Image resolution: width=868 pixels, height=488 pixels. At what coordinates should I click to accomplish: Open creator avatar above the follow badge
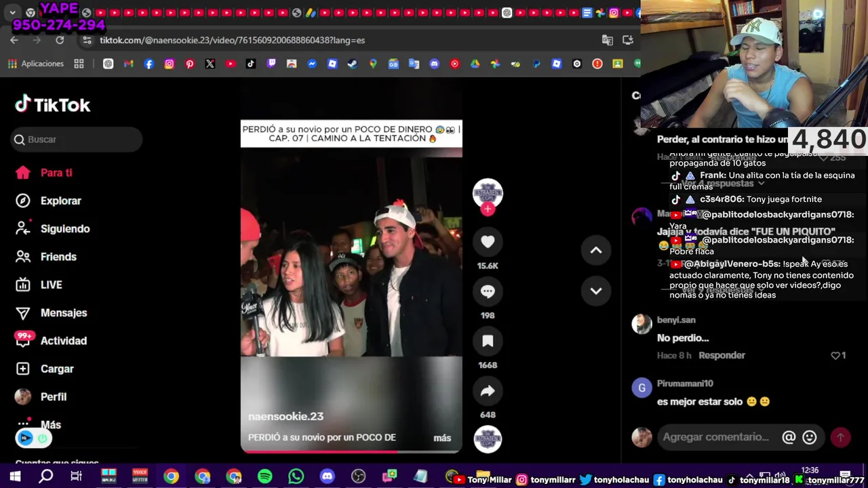tap(488, 193)
